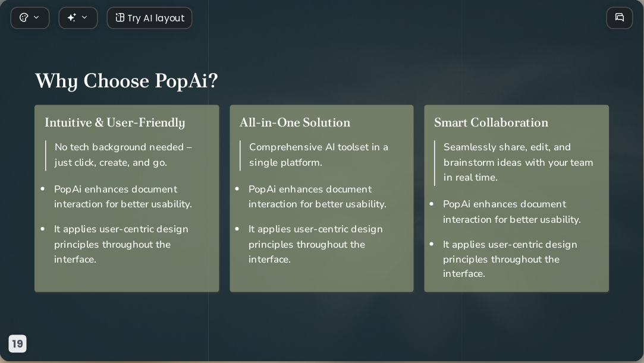The width and height of the screenshot is (644, 363).
Task: Click the Seamlessly share, edit quote text
Action: click(519, 162)
